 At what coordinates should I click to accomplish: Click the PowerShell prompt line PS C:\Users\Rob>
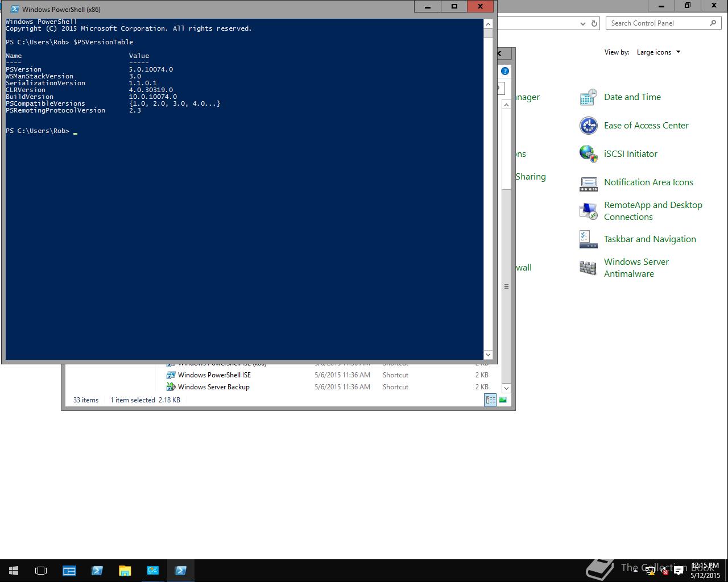click(x=38, y=131)
